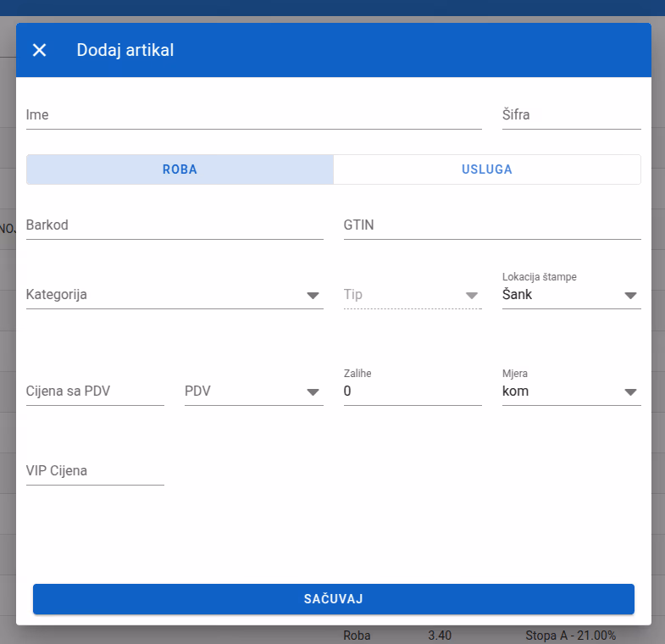Select the ROBA type toggle
The image size is (665, 644).
click(x=180, y=169)
